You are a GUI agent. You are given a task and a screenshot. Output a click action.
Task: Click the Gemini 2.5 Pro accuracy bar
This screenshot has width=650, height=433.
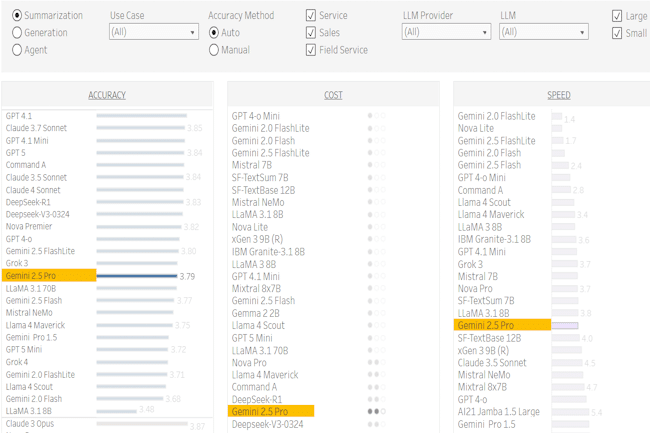pos(137,276)
